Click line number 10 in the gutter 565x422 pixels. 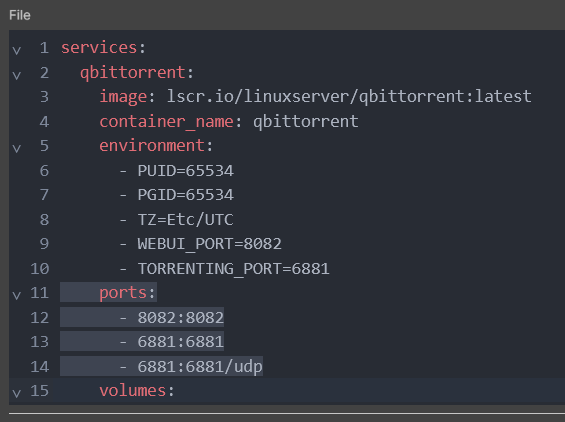pyautogui.click(x=40, y=268)
